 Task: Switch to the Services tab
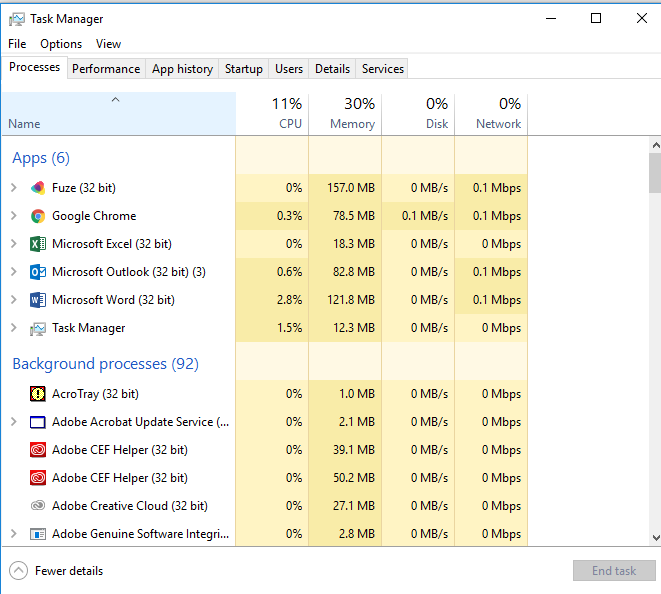383,69
